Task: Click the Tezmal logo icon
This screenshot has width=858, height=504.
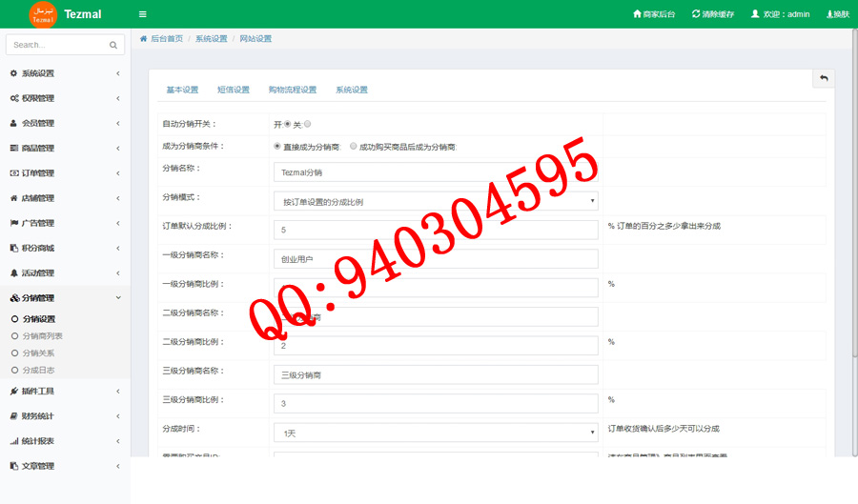Action: tap(43, 14)
